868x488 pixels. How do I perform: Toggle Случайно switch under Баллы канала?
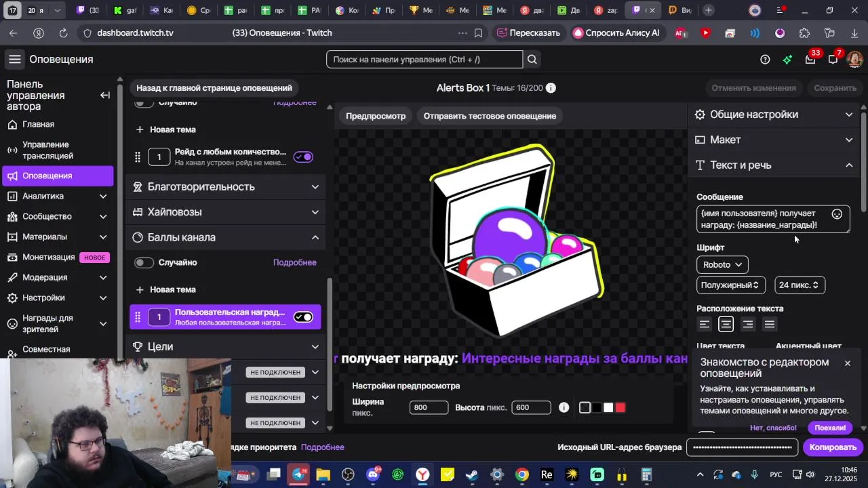tap(144, 263)
